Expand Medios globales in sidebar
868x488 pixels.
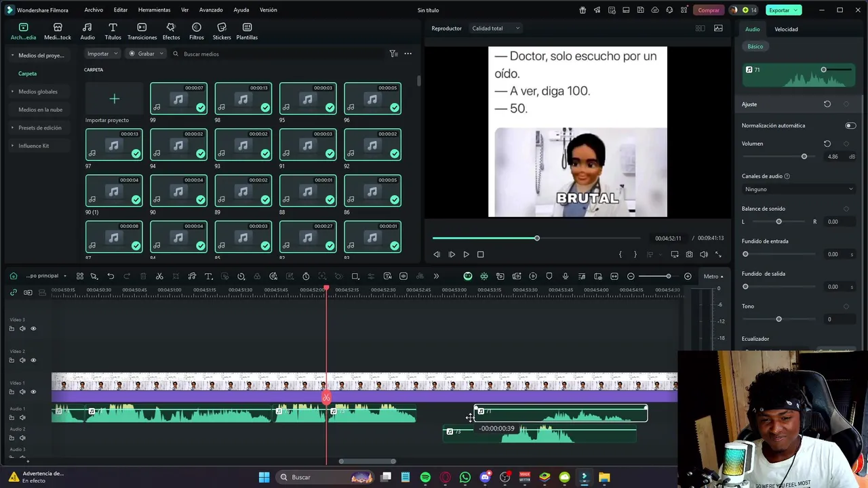[12, 91]
